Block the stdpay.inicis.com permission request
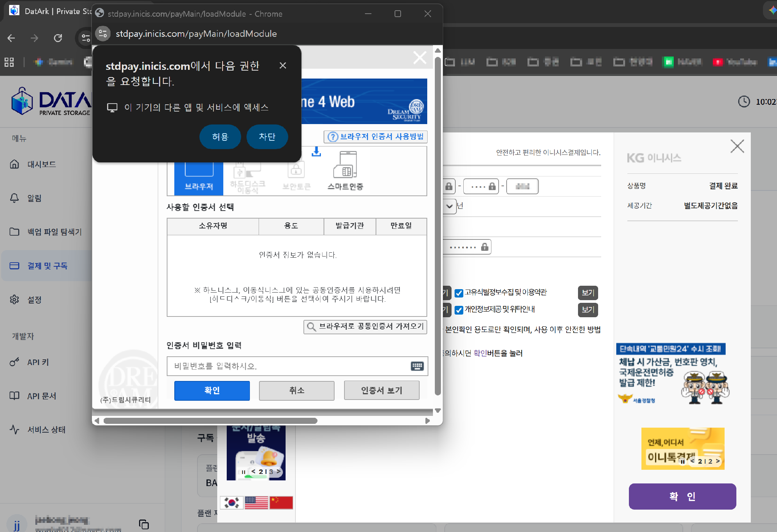 tap(267, 137)
